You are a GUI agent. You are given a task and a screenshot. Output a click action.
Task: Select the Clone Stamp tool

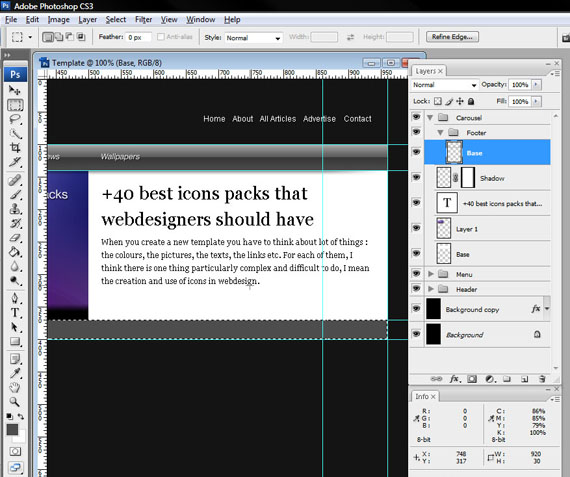(15, 209)
